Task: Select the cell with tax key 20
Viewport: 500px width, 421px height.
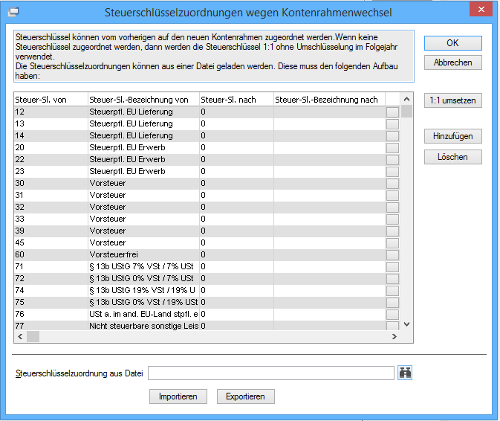Action: coord(51,148)
